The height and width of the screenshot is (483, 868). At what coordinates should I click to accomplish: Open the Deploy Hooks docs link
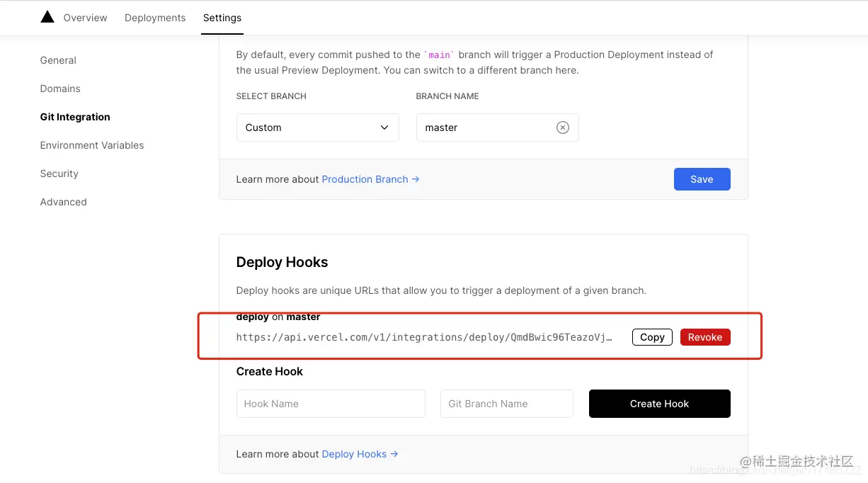(x=360, y=454)
